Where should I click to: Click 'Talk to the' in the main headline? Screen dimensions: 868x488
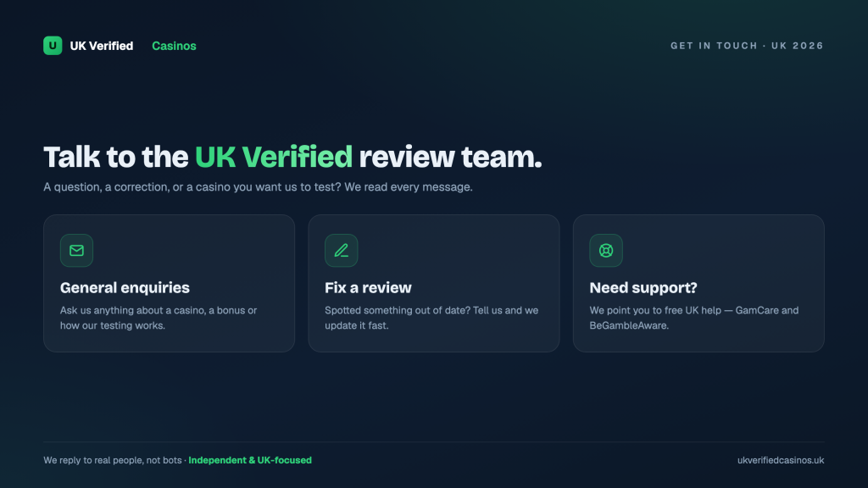[115, 157]
